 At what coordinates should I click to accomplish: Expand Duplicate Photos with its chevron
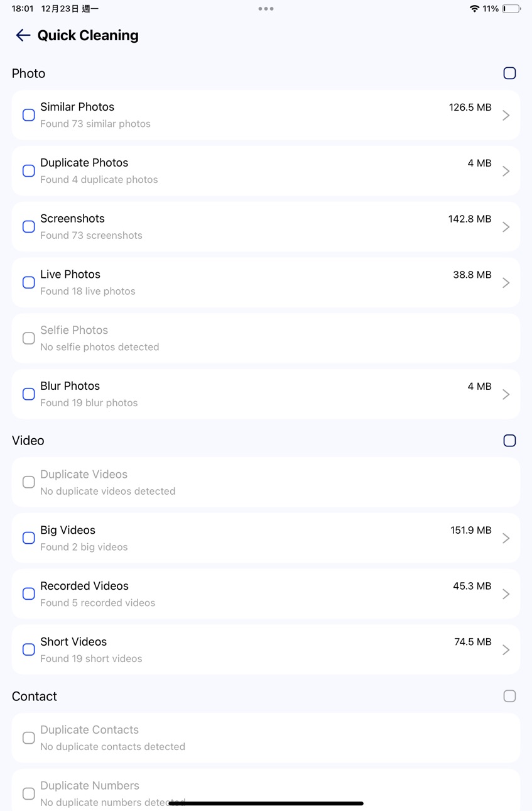(506, 171)
